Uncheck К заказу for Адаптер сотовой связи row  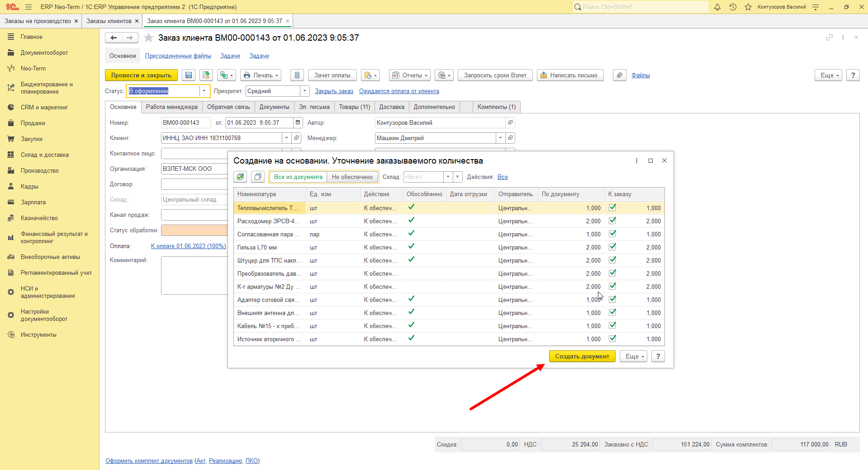[612, 300]
